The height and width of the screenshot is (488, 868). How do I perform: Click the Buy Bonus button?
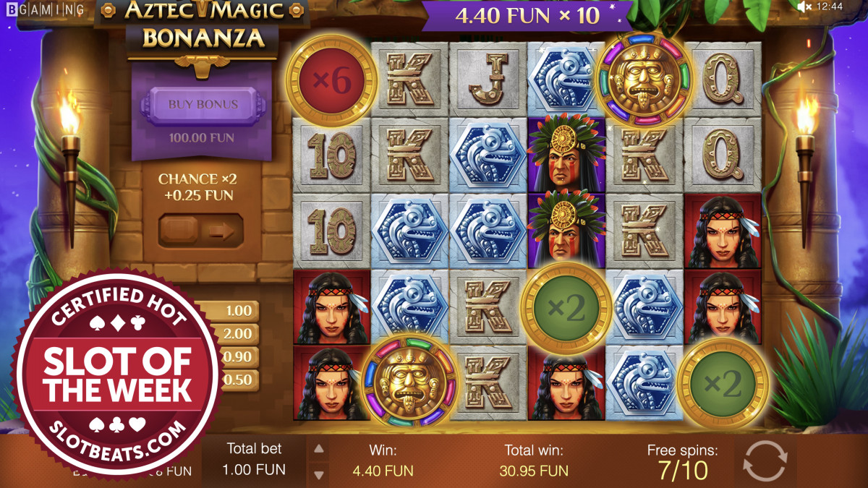pyautogui.click(x=203, y=104)
